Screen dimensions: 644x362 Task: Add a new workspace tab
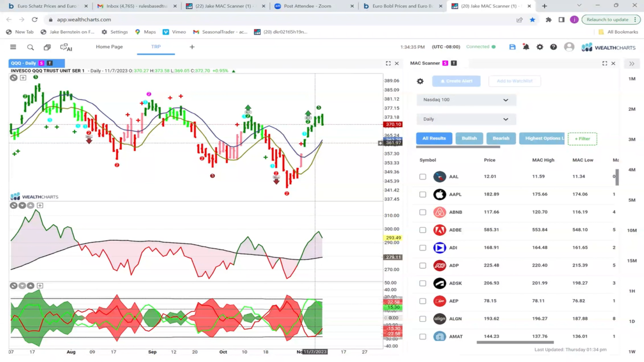tap(192, 47)
